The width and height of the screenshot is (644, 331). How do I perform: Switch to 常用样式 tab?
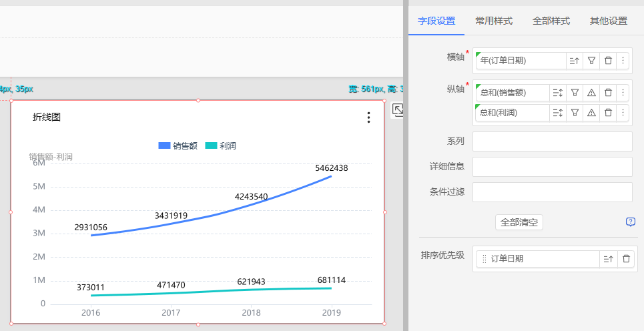coord(494,21)
